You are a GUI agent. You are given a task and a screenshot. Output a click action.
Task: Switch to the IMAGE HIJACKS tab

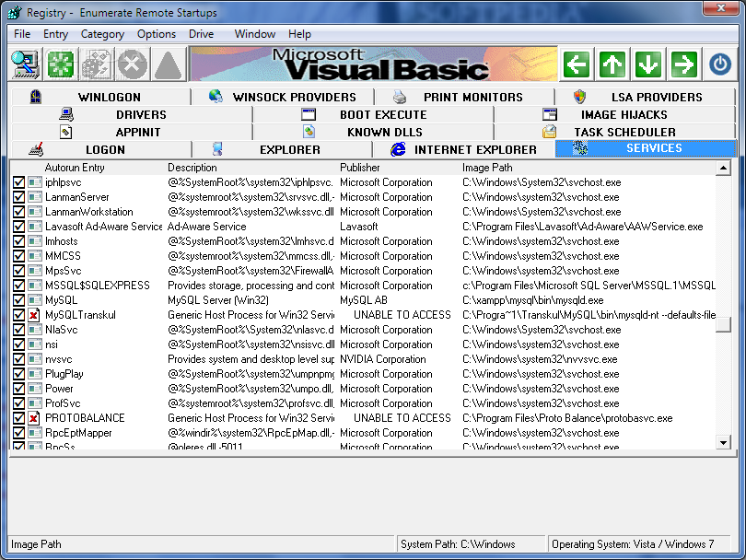pyautogui.click(x=614, y=114)
